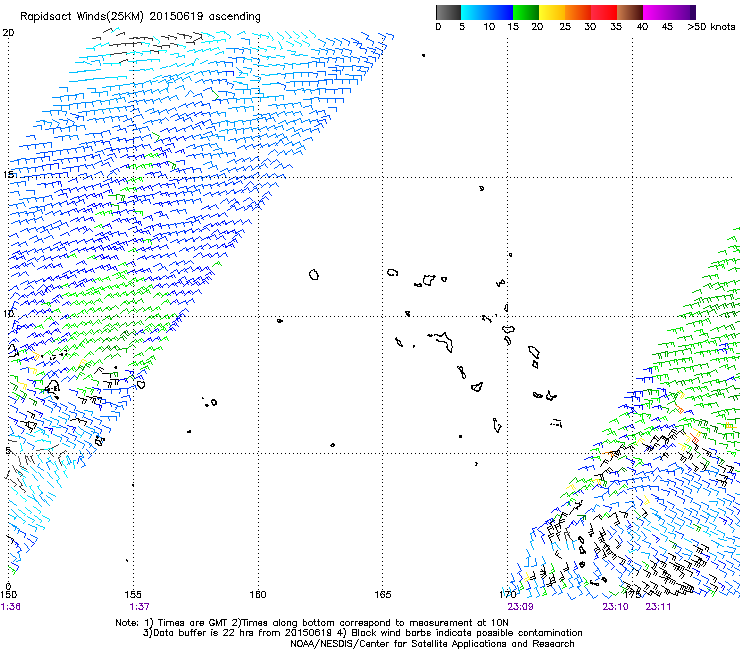The width and height of the screenshot is (740, 650).
Task: Click the note 'Data buffer is 22 hrs'
Action: pyautogui.click(x=204, y=633)
